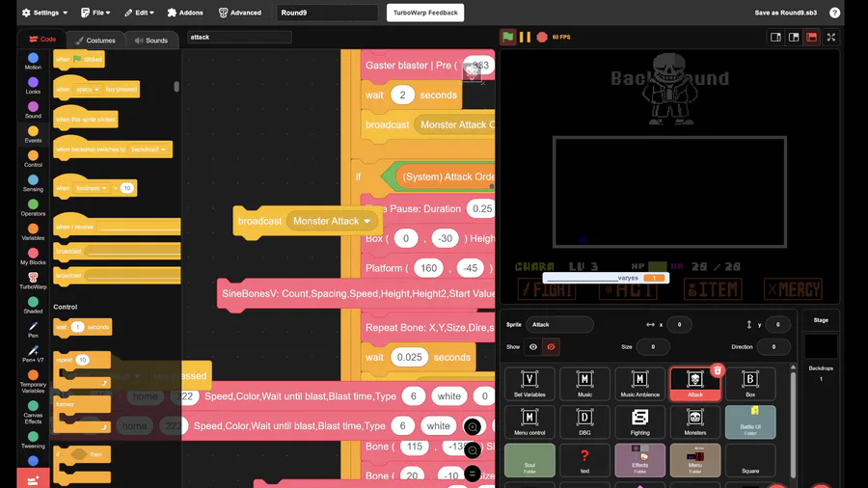Viewport: 868px width, 488px height.
Task: Click the MERCY button on stage
Action: pyautogui.click(x=793, y=289)
